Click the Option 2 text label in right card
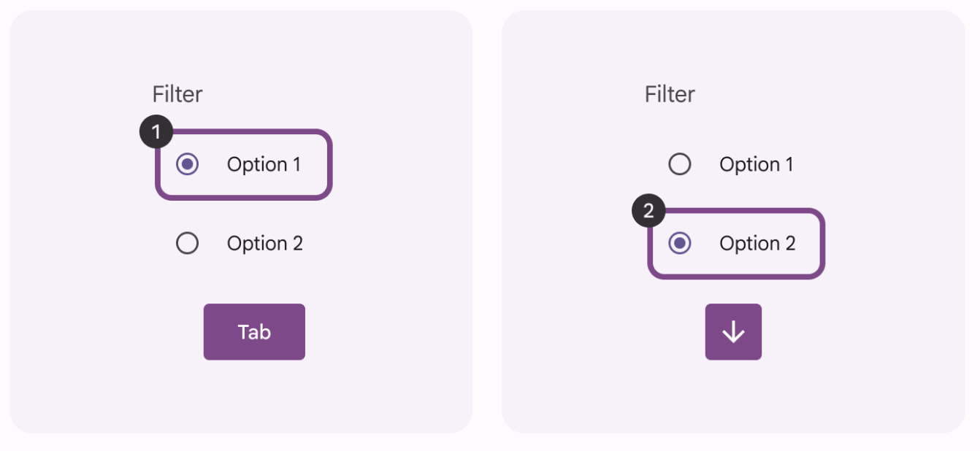This screenshot has height=451, width=980. coord(757,243)
